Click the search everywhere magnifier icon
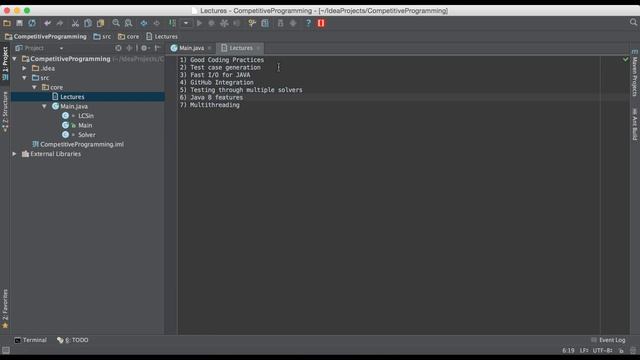The height and width of the screenshot is (360, 640). pyautogui.click(x=633, y=23)
